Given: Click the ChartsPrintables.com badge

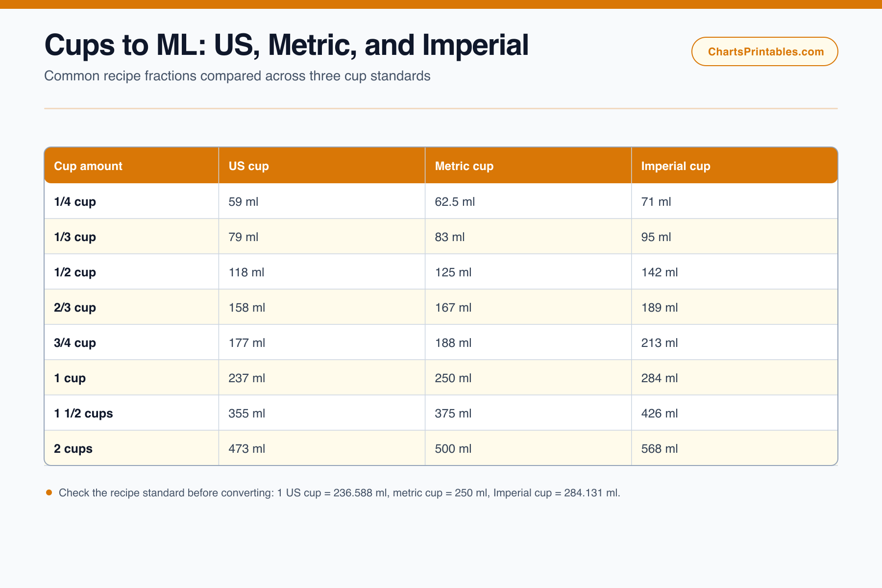Looking at the screenshot, I should click(764, 51).
